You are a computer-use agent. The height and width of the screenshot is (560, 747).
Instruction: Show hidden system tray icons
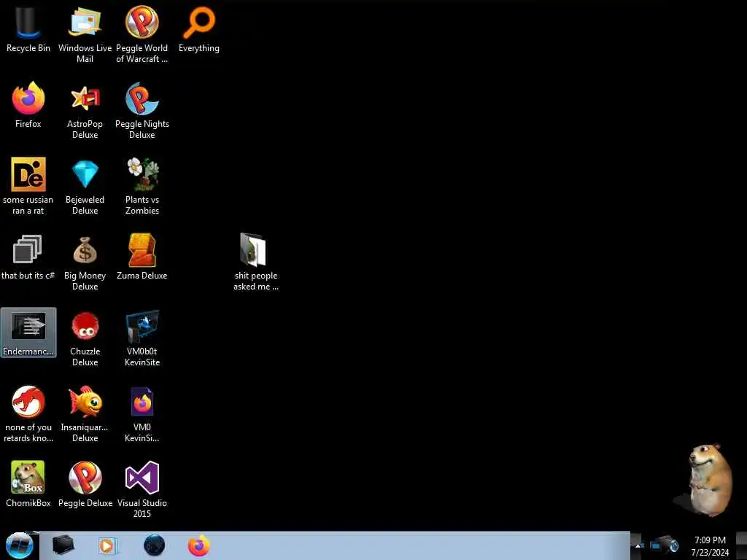tap(638, 545)
